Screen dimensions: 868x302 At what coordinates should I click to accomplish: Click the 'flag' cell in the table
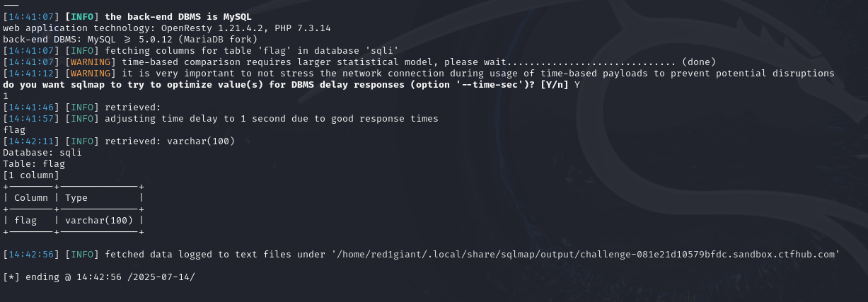pos(25,220)
